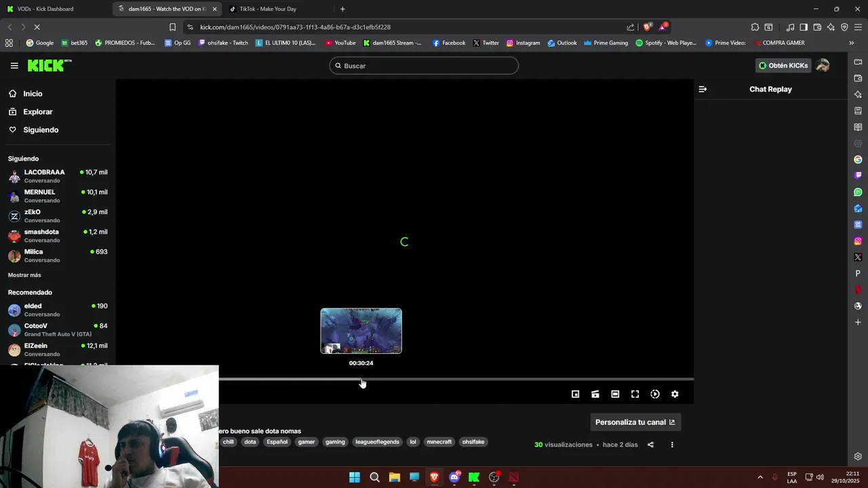Open Brave Rewards triangle icon
Screen dimensions: 868x488
click(x=664, y=27)
